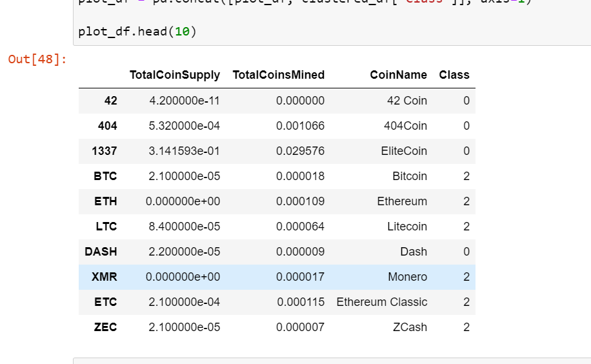
Task: Click the Out[48] output prompt
Action: [37, 59]
